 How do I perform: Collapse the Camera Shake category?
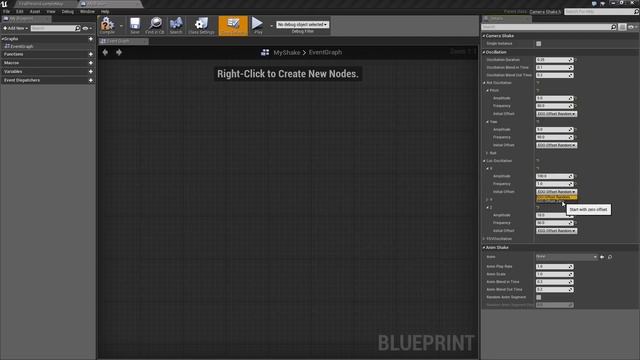click(x=484, y=36)
